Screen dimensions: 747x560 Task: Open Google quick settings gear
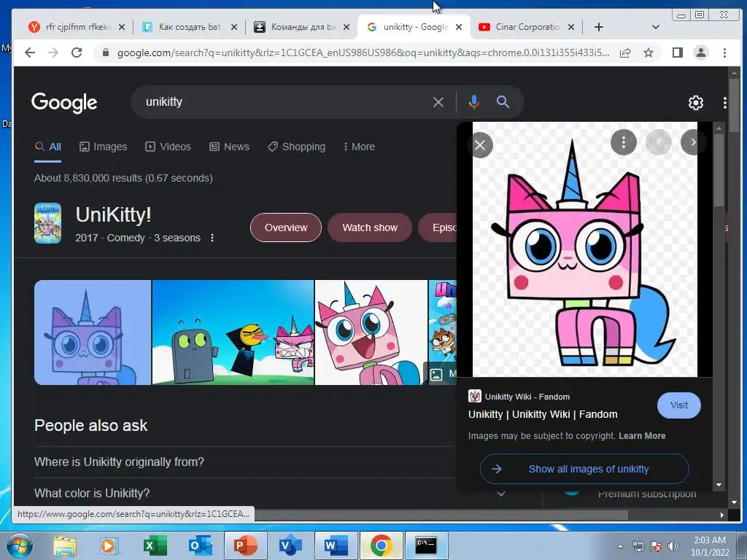tap(695, 102)
